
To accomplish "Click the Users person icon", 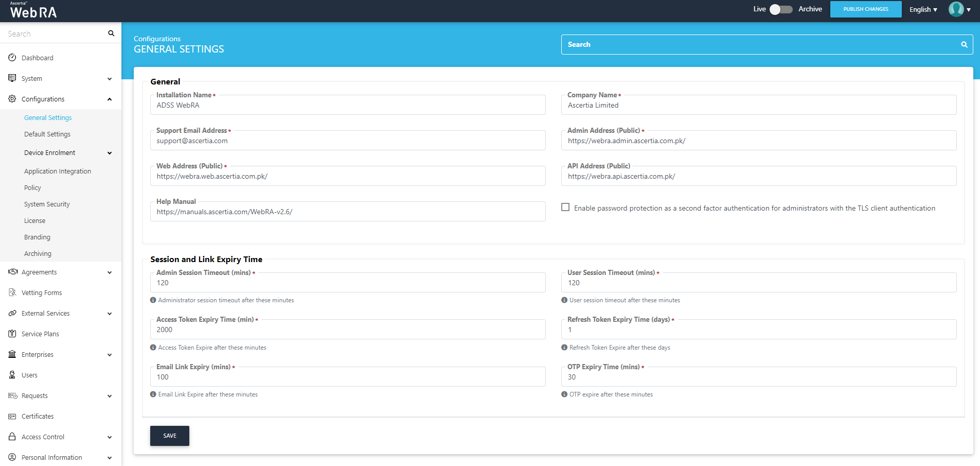I will tap(12, 375).
